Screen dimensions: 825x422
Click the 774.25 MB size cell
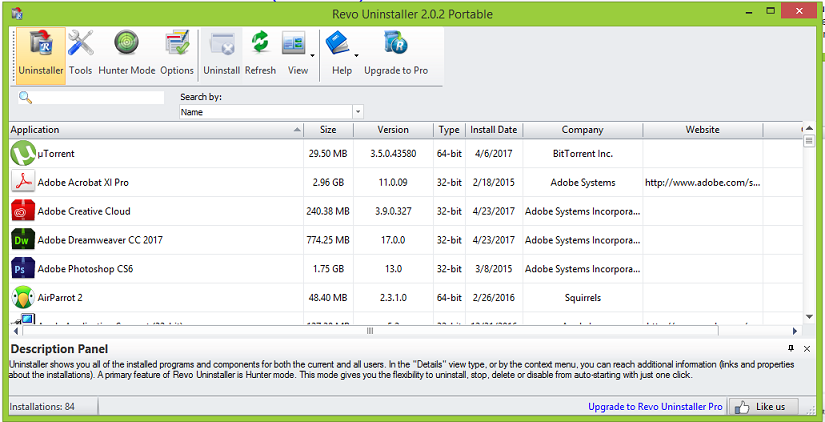pos(328,240)
